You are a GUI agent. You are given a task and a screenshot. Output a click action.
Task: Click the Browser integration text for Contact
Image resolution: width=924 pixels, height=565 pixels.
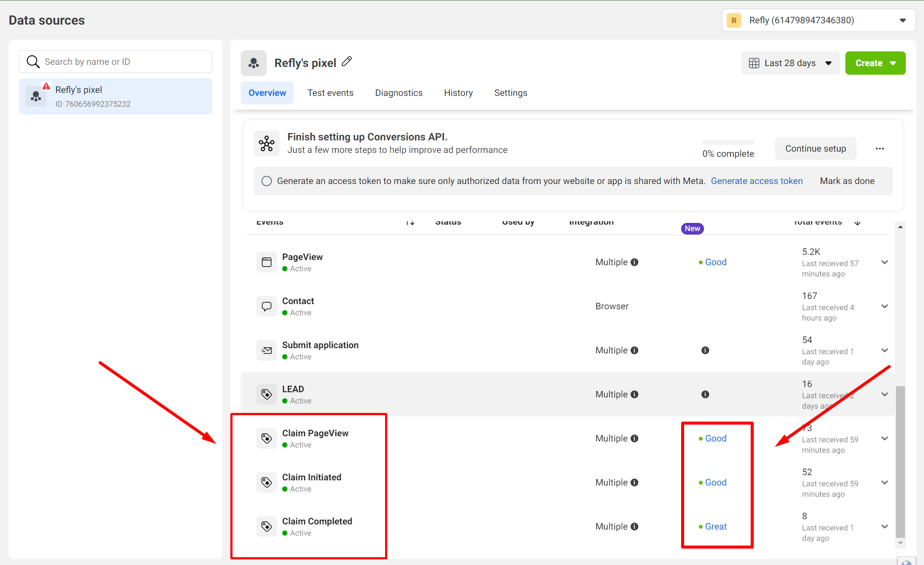point(612,306)
